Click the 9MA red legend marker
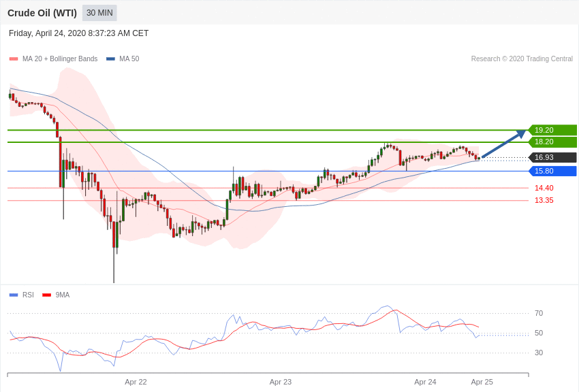The image size is (579, 392). click(46, 295)
